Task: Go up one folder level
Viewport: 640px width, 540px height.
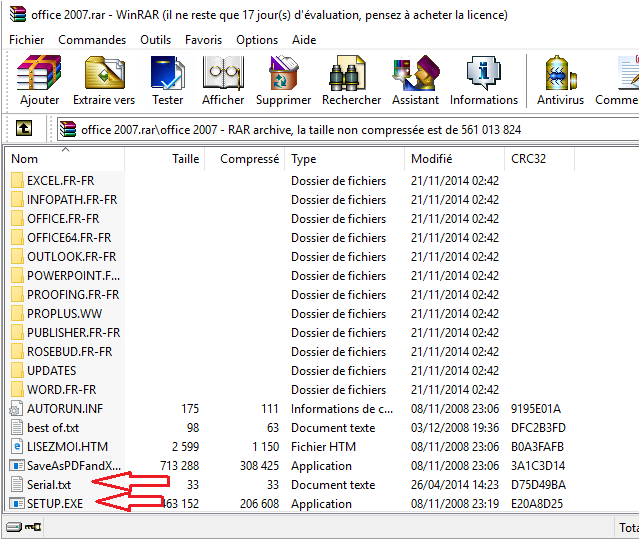Action: [x=24, y=128]
